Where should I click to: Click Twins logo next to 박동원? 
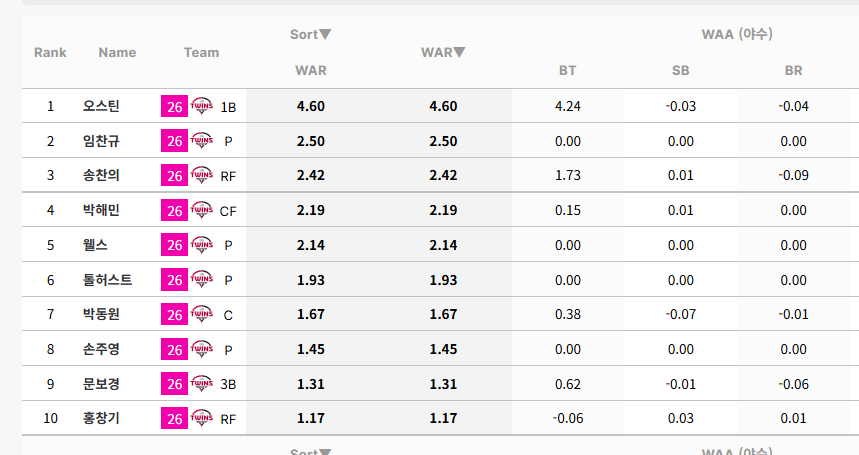(201, 314)
